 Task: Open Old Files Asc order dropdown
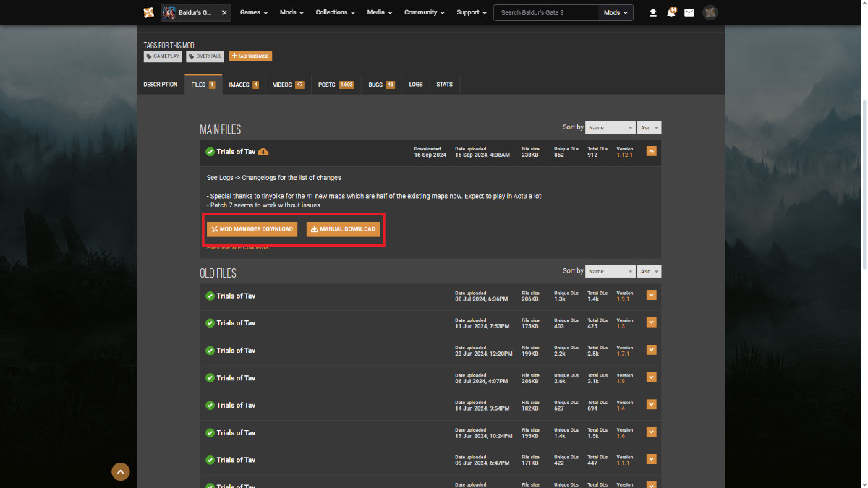[x=649, y=272]
